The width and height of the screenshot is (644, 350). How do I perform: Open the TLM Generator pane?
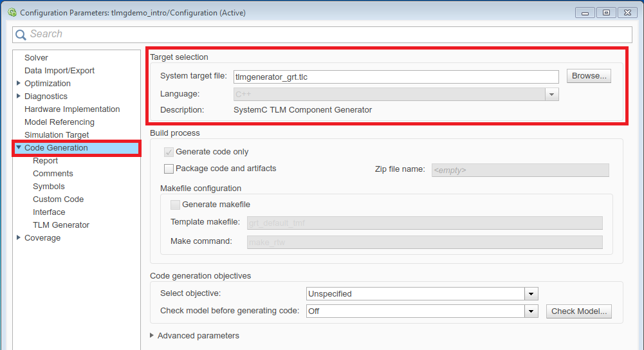coord(61,225)
